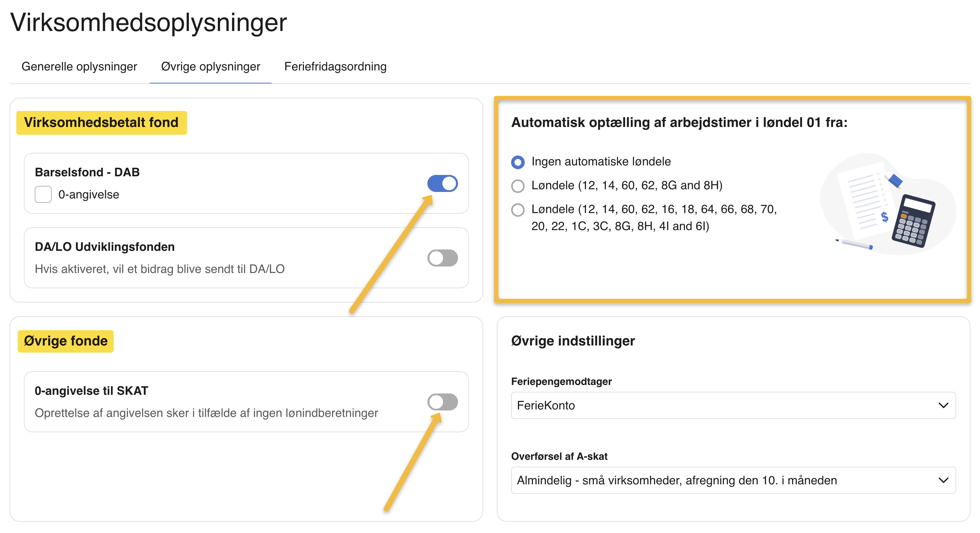
Task: Click the Øvrige fonde heading label
Action: point(65,341)
